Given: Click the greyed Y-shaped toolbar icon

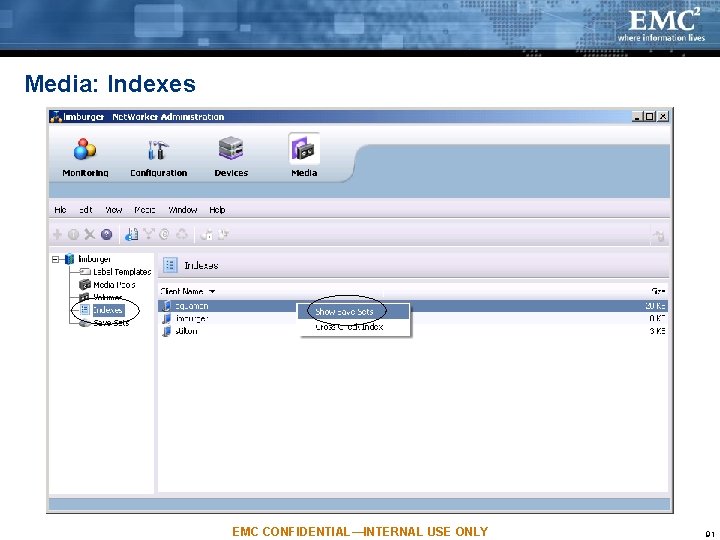Looking at the screenshot, I should pyautogui.click(x=149, y=235).
